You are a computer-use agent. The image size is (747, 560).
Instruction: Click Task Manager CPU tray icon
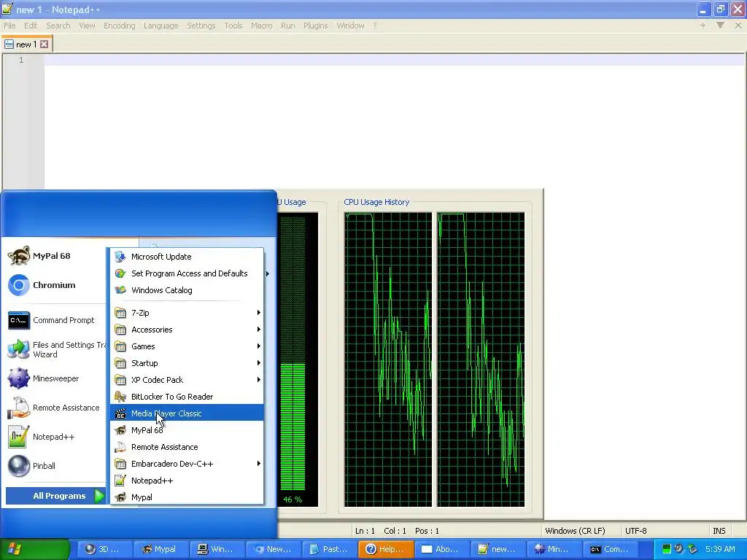click(x=667, y=549)
